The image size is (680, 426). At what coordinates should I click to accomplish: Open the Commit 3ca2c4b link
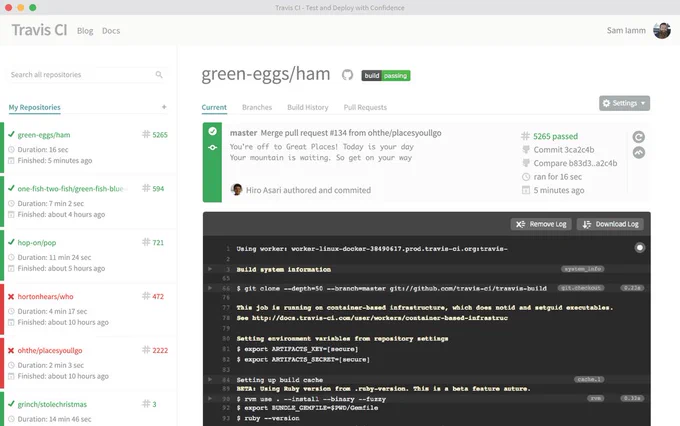(x=564, y=150)
